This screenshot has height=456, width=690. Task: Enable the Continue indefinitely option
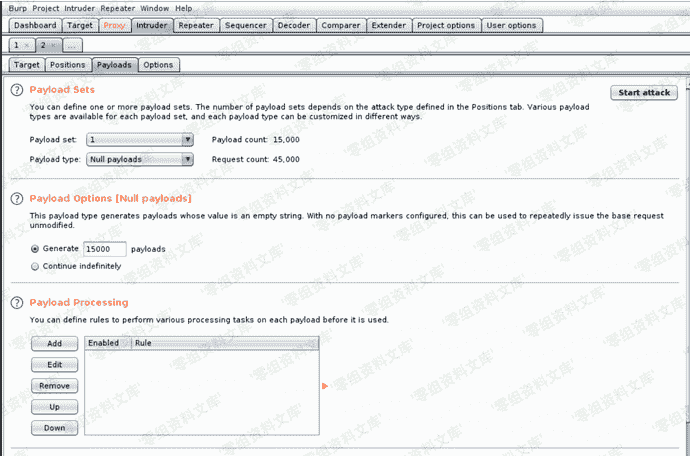coord(36,266)
